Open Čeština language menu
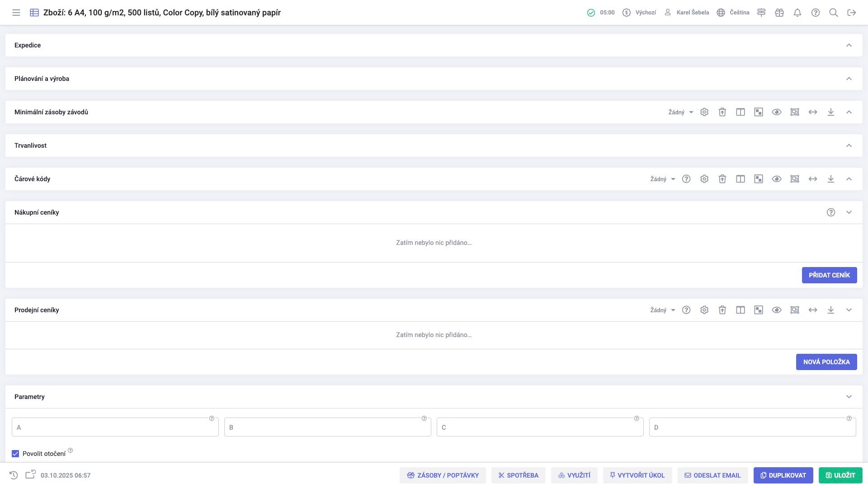The height and width of the screenshot is (488, 868). pyautogui.click(x=733, y=13)
